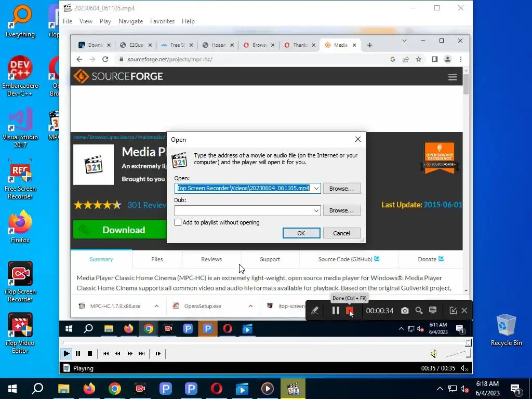This screenshot has width=532, height=399.
Task: Click the magnifier zoom icon on recorder toolbar
Action: (419, 311)
